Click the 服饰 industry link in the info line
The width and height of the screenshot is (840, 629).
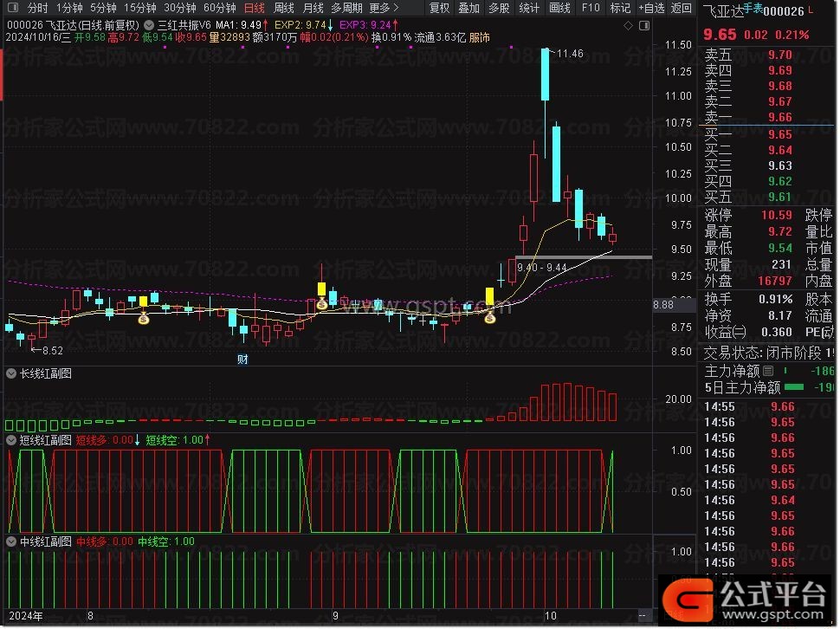[480, 37]
